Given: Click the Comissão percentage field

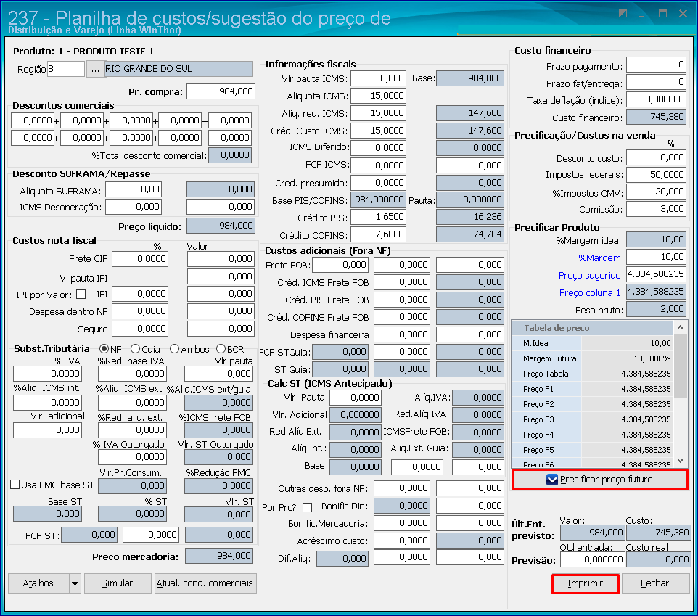Looking at the screenshot, I should click(656, 209).
